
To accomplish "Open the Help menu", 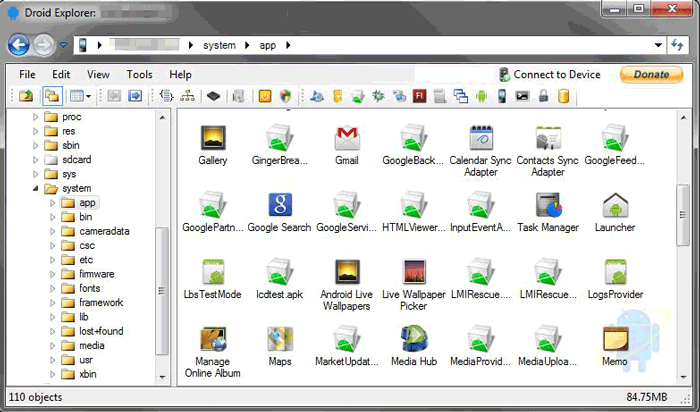I will coord(180,75).
